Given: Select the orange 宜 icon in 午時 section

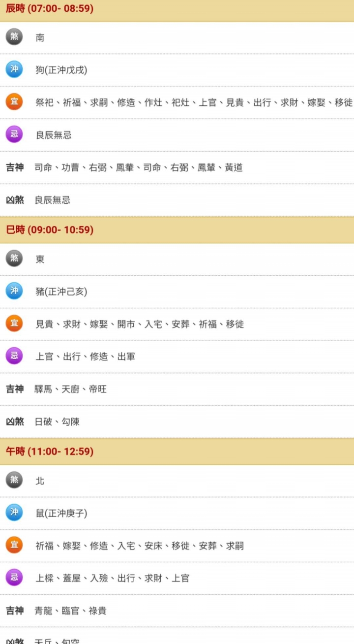Looking at the screenshot, I should point(14,545).
